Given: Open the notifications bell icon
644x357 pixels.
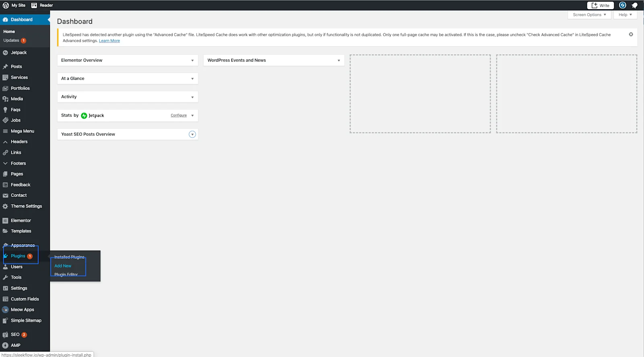Looking at the screenshot, I should click(634, 5).
